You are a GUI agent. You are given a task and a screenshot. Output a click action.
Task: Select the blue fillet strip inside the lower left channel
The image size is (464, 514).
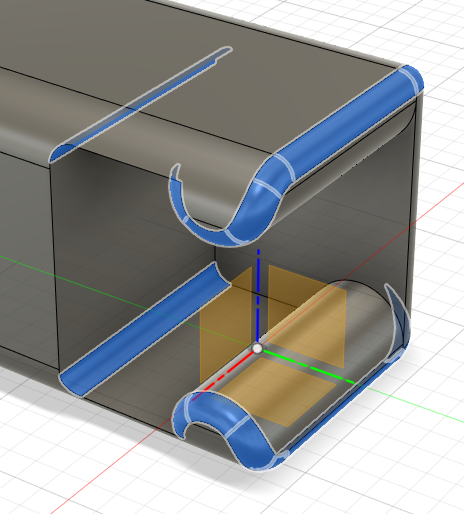pos(144,330)
